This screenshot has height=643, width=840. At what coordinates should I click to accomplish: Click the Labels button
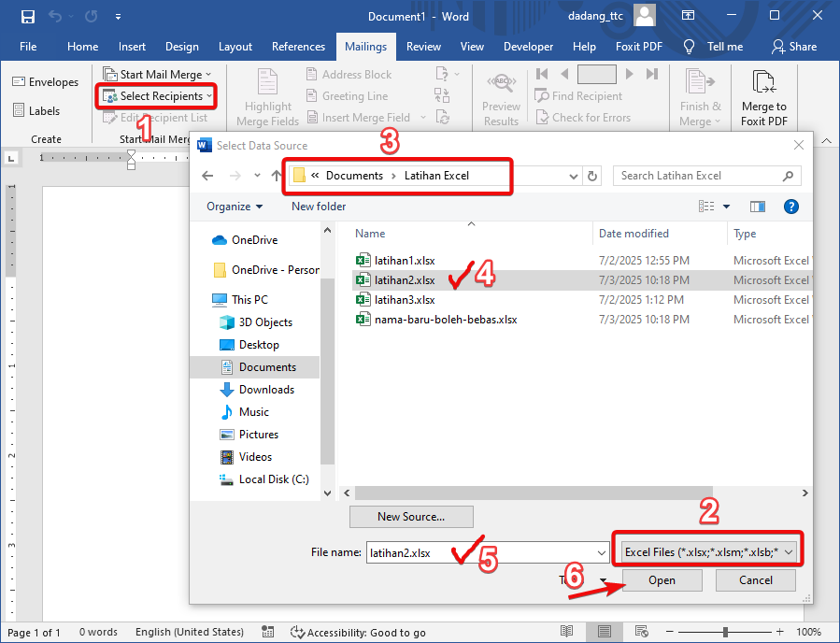click(x=36, y=111)
